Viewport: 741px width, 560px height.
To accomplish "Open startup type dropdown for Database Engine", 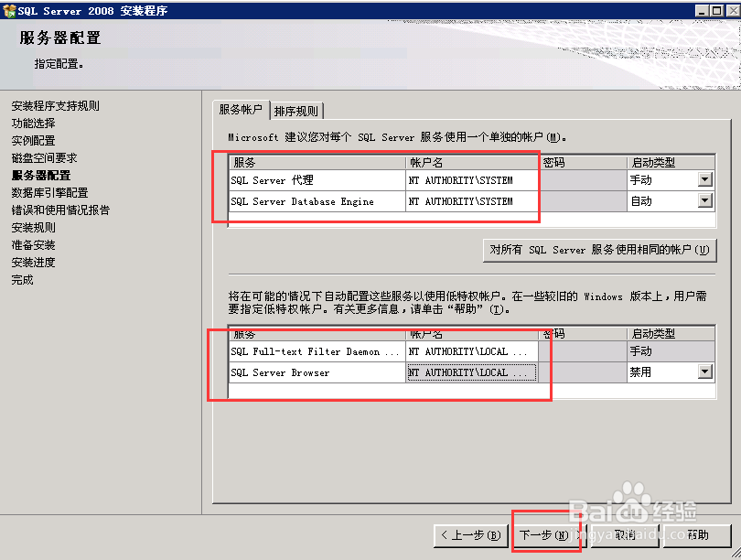I will pyautogui.click(x=704, y=200).
